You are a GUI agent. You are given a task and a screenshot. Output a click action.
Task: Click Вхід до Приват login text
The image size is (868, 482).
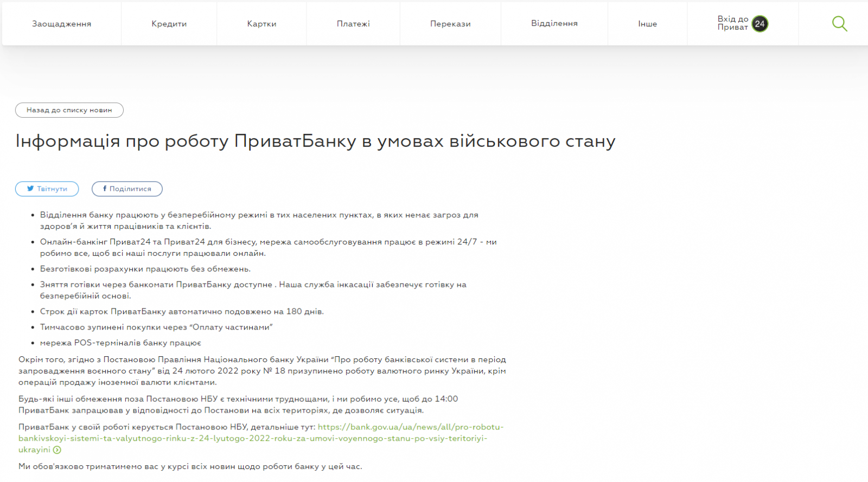click(x=733, y=23)
